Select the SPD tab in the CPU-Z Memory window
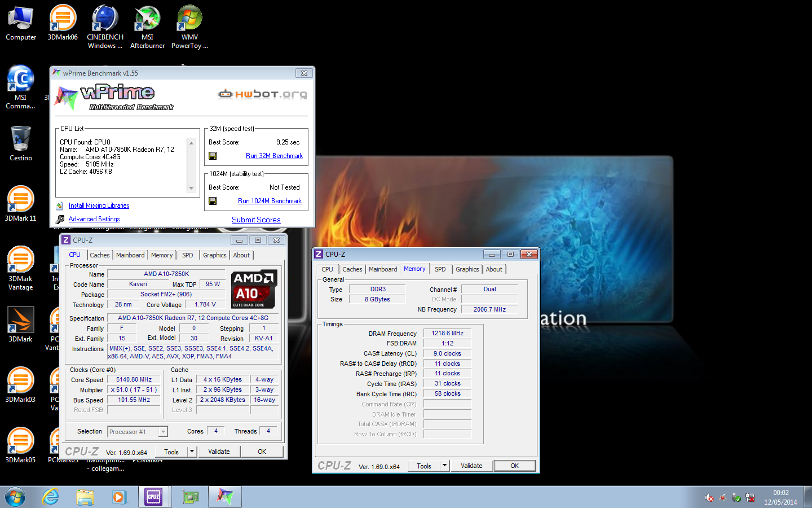Image resolution: width=812 pixels, height=508 pixels. pos(440,269)
